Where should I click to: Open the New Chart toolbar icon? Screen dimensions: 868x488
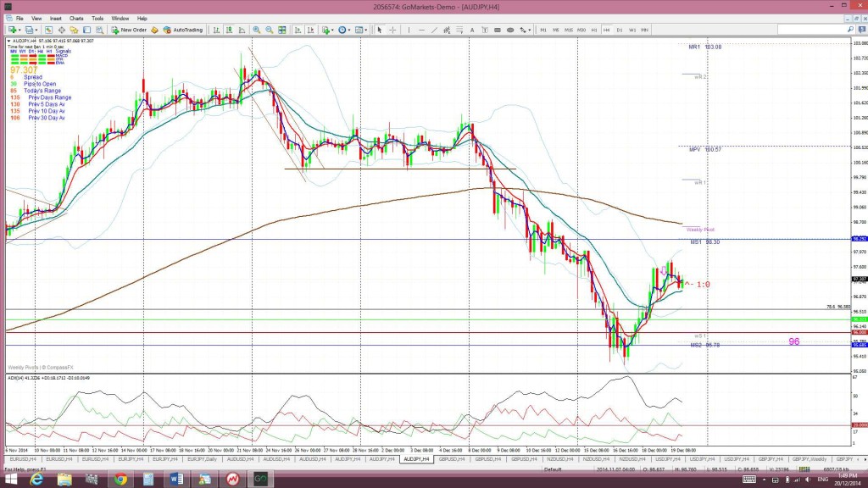coord(12,30)
